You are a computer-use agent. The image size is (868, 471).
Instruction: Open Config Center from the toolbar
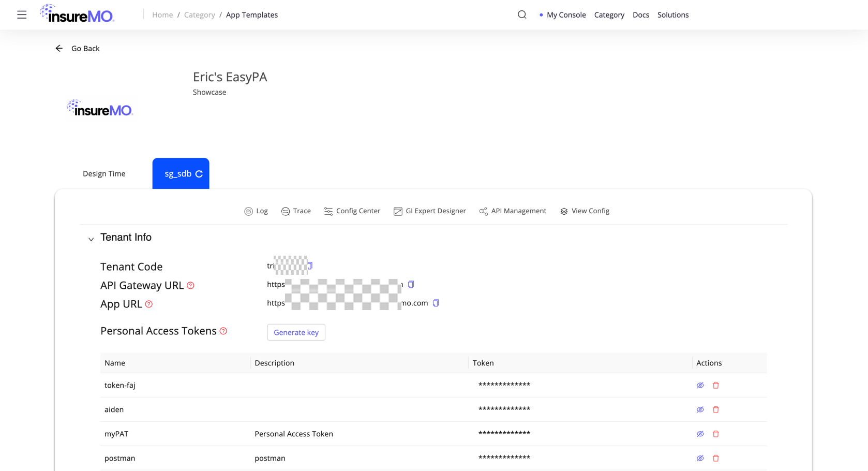tap(352, 211)
